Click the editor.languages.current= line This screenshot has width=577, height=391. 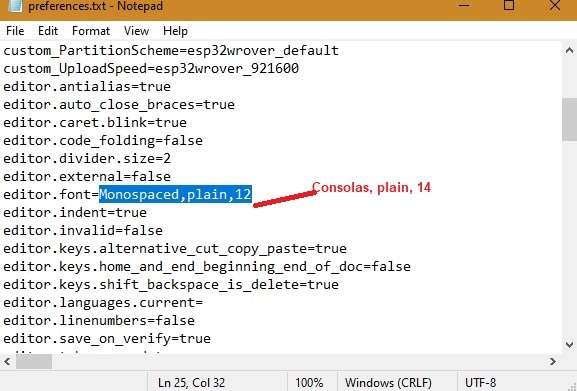[x=103, y=303]
